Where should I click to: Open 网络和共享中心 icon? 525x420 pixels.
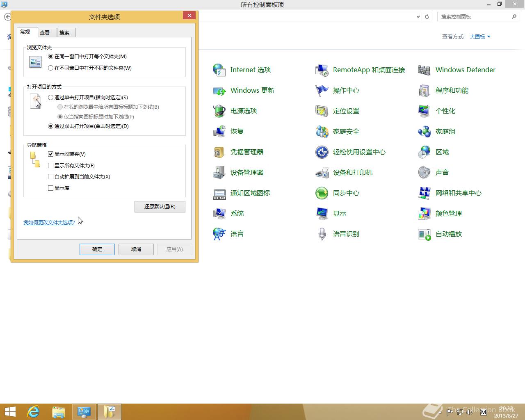[424, 193]
